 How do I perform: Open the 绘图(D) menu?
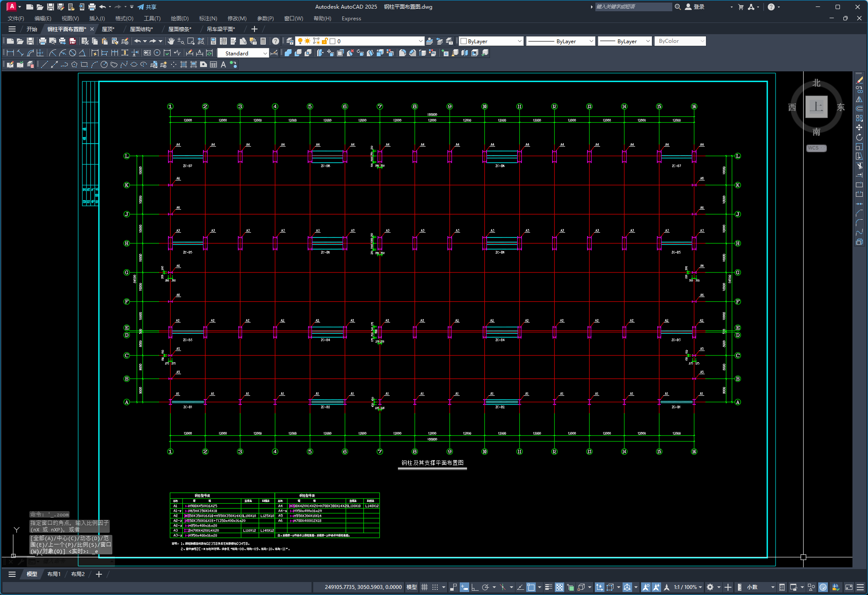[x=179, y=19]
